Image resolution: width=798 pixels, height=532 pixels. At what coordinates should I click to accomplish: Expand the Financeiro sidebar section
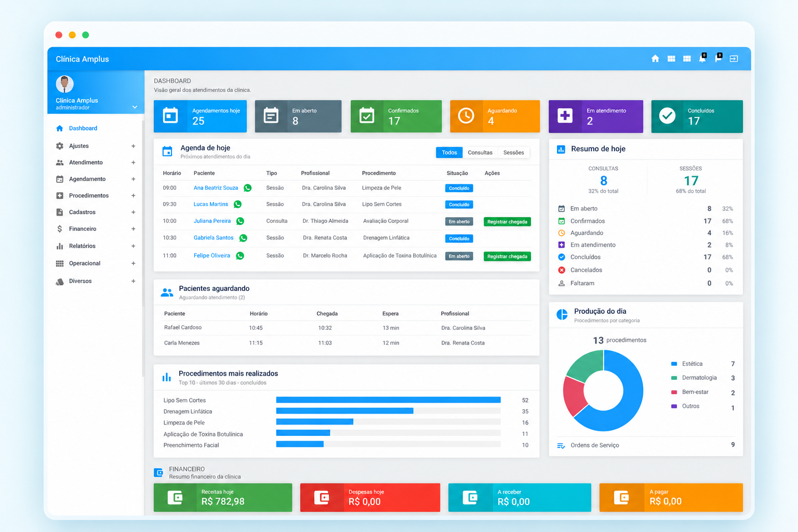[134, 229]
